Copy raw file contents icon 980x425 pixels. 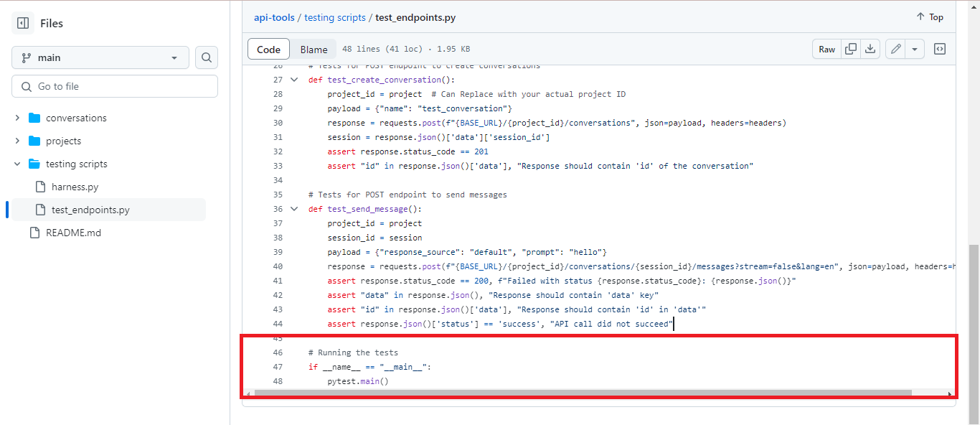[851, 49]
